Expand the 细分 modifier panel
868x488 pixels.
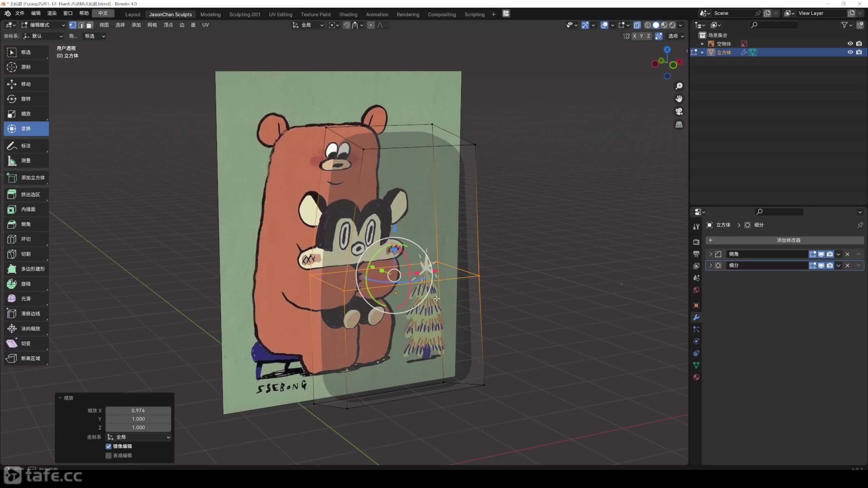point(711,265)
